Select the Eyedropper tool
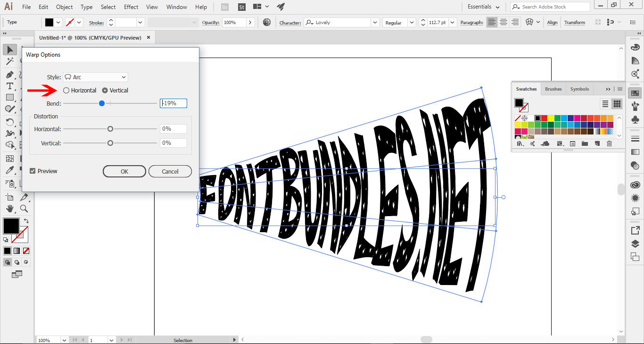The width and height of the screenshot is (644, 344). (x=10, y=170)
